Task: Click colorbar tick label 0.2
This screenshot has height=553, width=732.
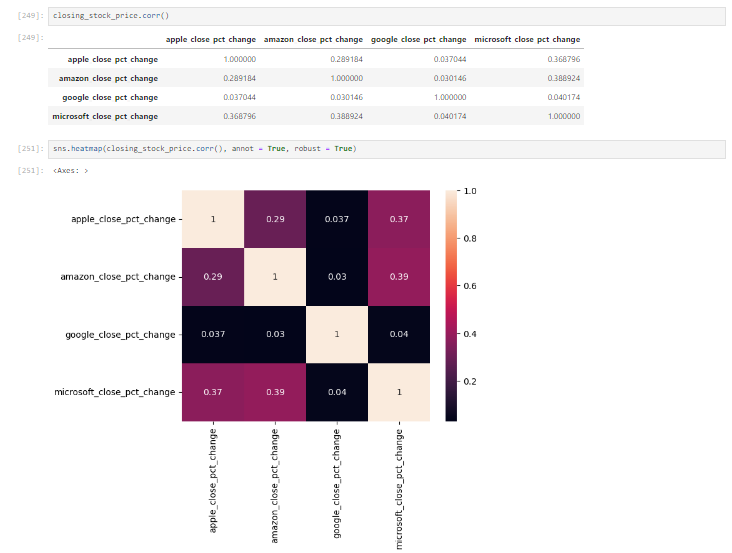Action: coord(470,382)
